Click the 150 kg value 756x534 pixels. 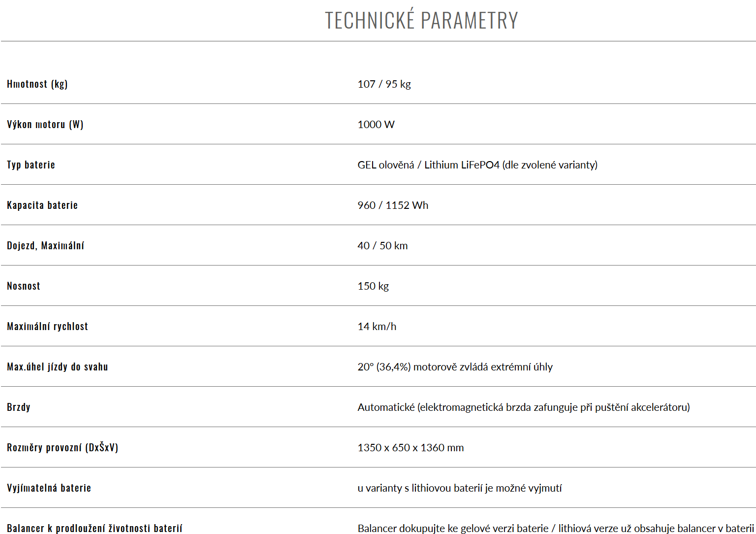tap(373, 286)
